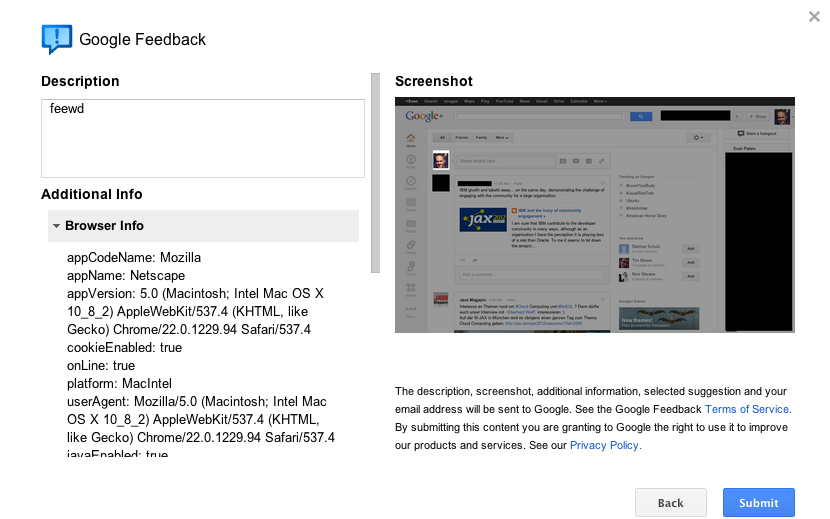The height and width of the screenshot is (519, 830).
Task: Click the profile avatar in preview's top-right
Action: tap(782, 117)
